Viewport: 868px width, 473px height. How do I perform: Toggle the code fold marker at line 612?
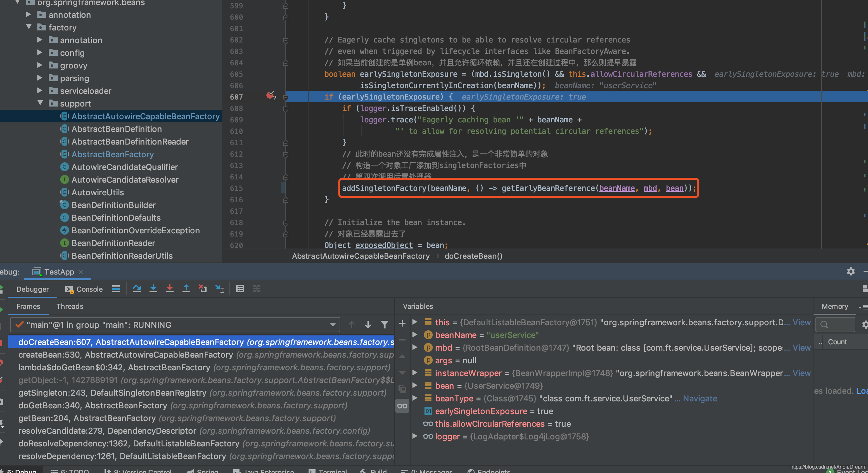pyautogui.click(x=286, y=154)
